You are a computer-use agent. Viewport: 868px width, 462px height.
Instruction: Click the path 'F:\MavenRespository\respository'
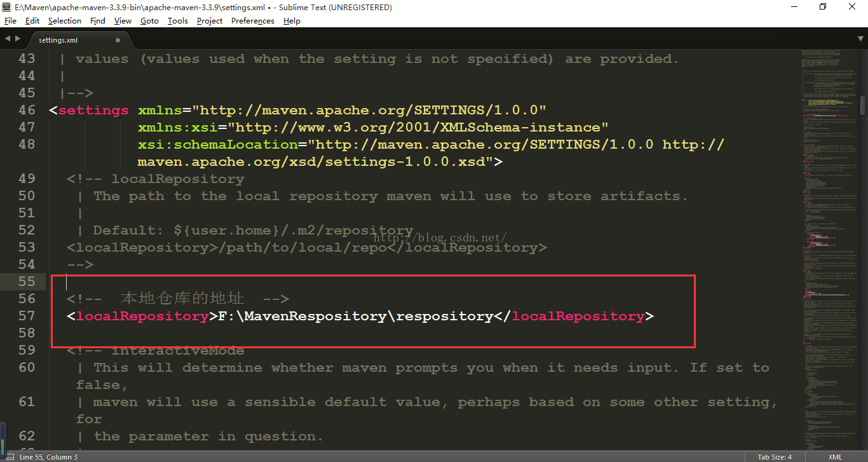(x=355, y=316)
